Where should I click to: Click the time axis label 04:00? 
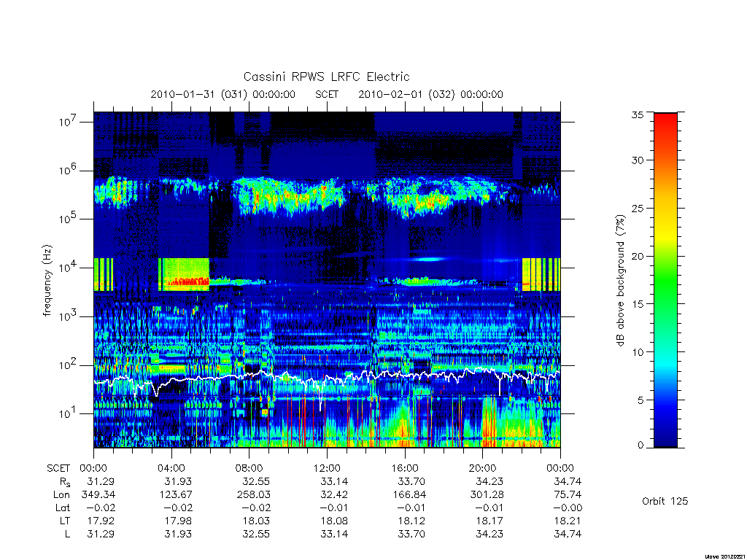[171, 468]
